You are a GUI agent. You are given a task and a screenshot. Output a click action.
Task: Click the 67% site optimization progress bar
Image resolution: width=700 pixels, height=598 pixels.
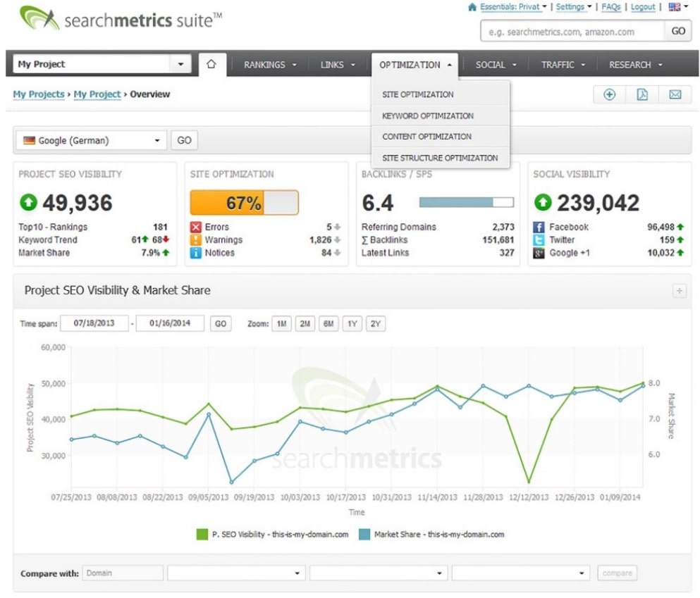point(244,203)
